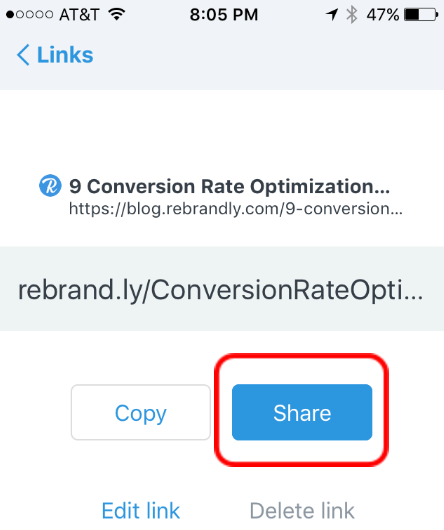
Task: Tap the cellular signal dots
Action: (x=30, y=15)
